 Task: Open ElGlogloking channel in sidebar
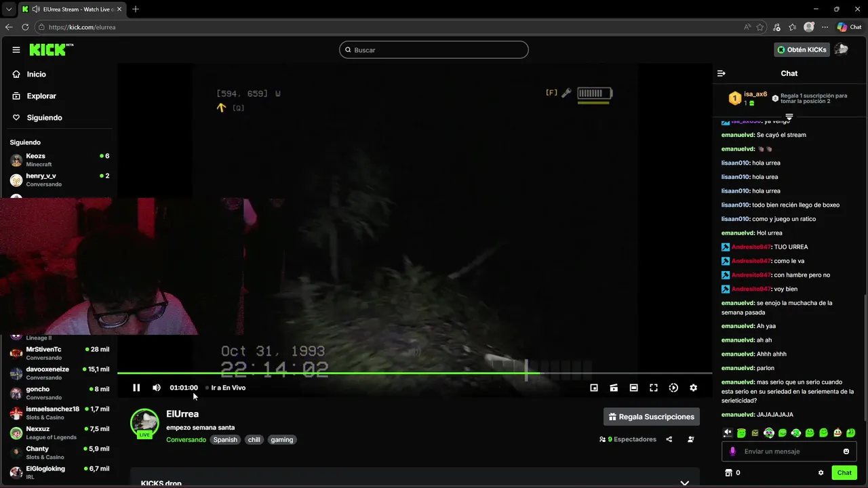click(x=60, y=472)
